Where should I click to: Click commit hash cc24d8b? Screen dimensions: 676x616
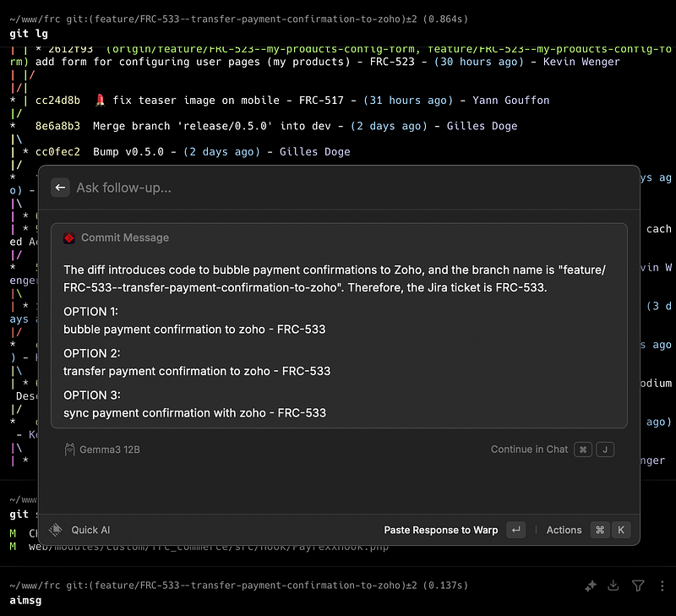pos(57,101)
